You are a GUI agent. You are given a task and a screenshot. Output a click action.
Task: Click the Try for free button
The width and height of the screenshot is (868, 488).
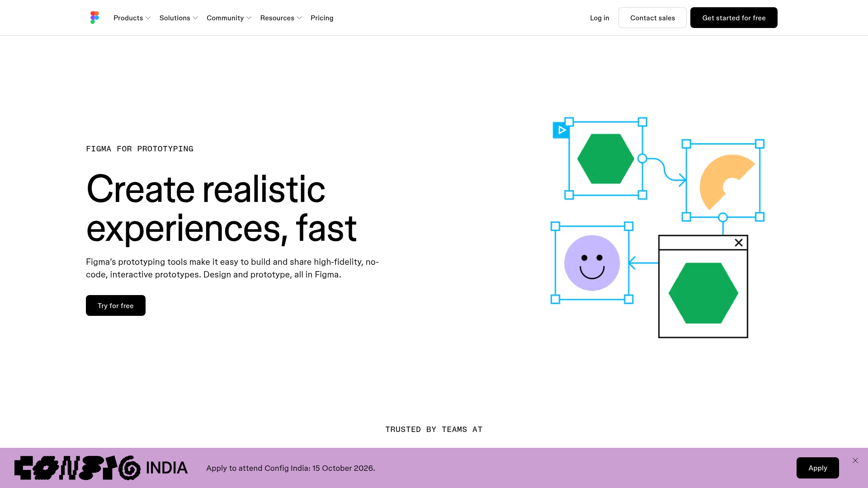116,305
